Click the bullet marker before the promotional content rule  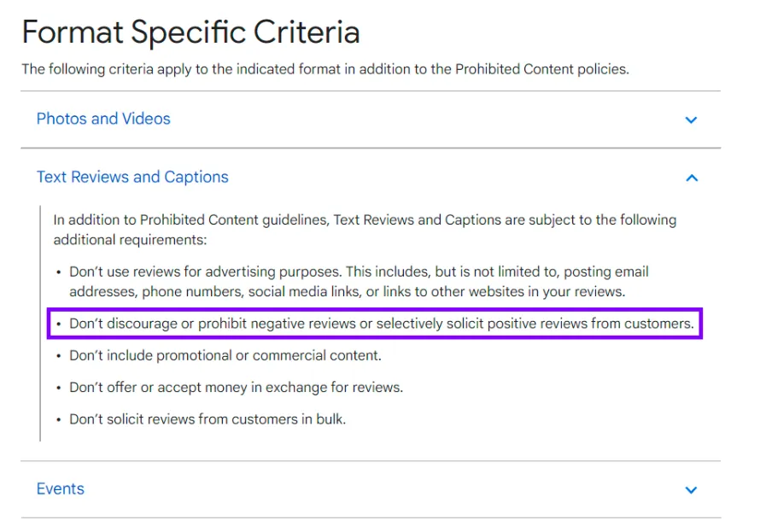click(58, 355)
